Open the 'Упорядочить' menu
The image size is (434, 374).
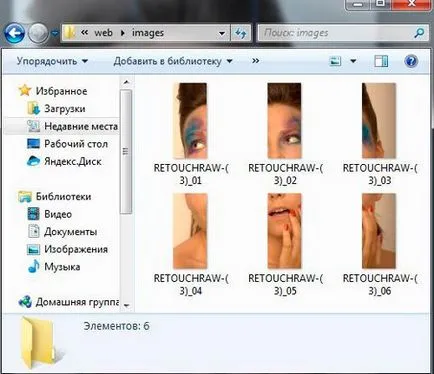coord(52,61)
